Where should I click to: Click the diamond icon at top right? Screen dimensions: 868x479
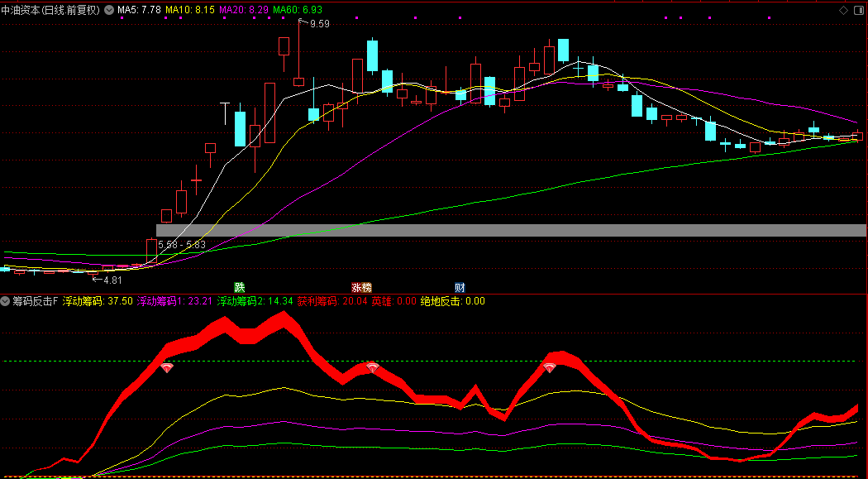pyautogui.click(x=844, y=10)
